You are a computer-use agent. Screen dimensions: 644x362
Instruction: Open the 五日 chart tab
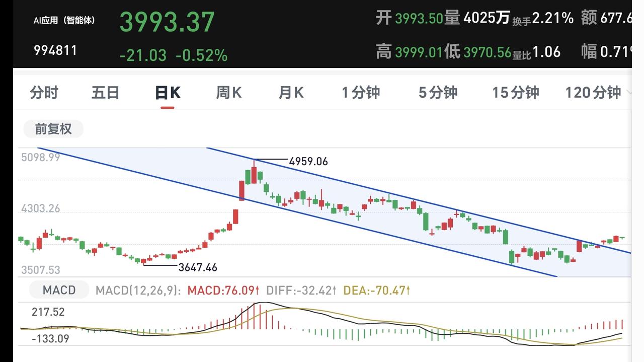106,93
